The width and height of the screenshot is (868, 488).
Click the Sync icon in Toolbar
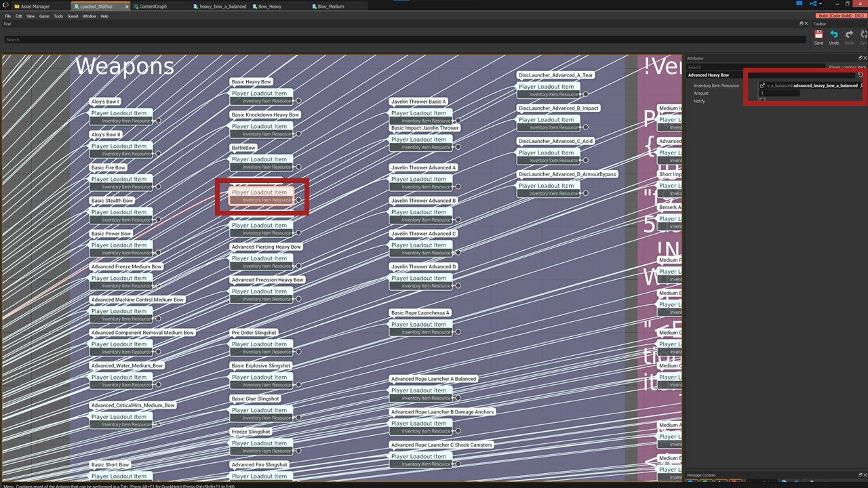click(x=864, y=35)
